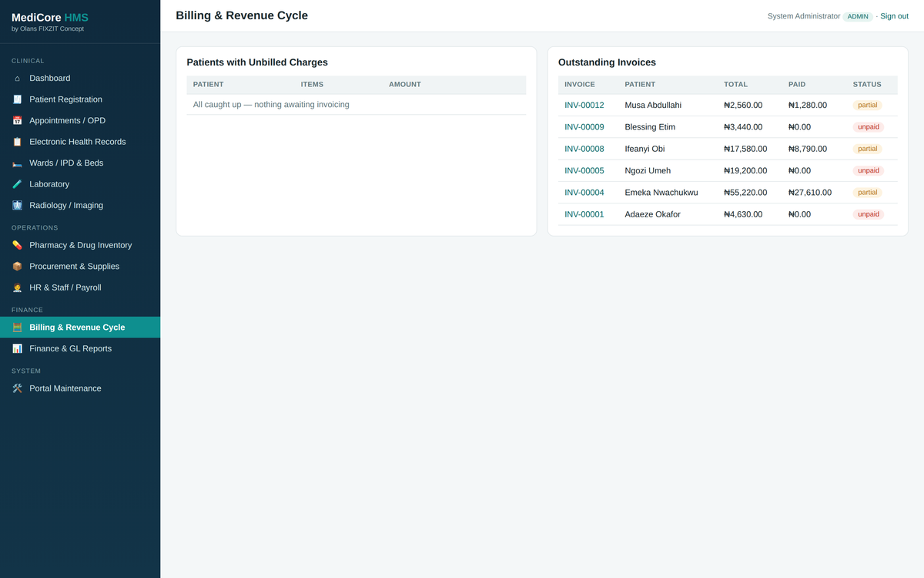Click total amount ₦19,200.00
Image resolution: width=924 pixels, height=578 pixels.
coord(745,171)
